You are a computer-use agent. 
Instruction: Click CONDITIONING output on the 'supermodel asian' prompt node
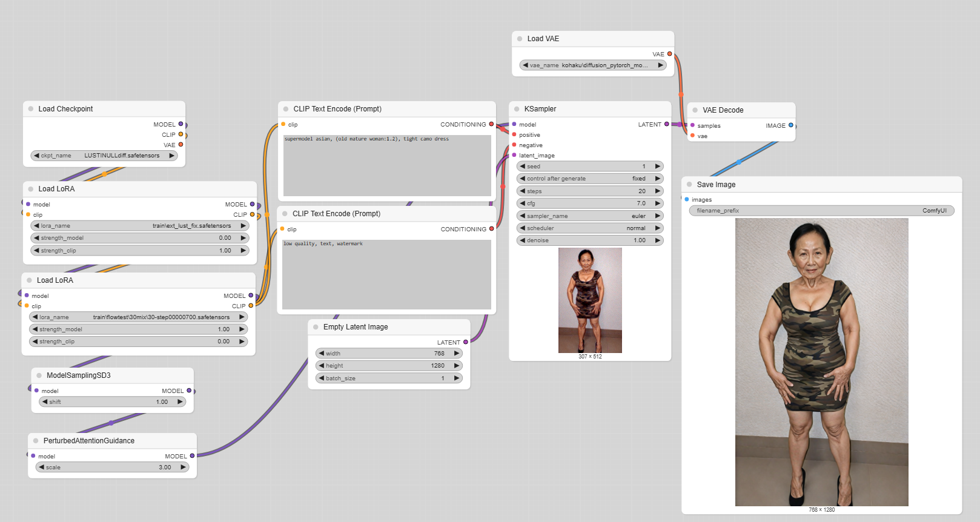click(491, 124)
